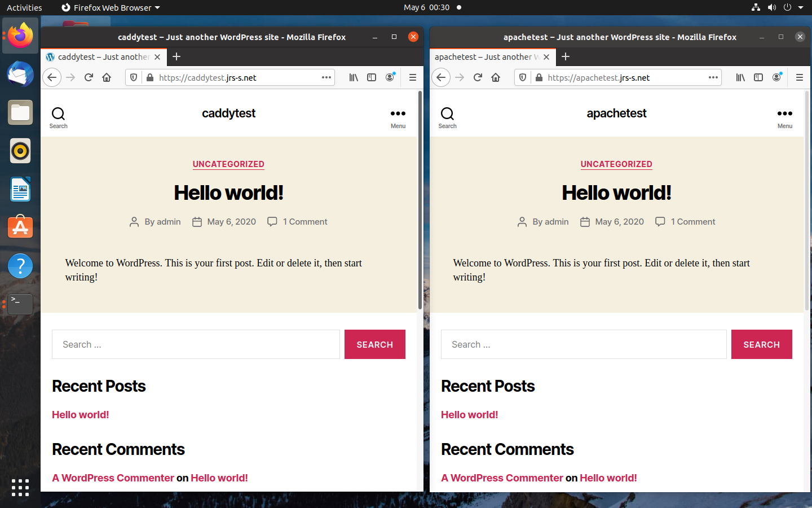Open site security padlock for apachetest
This screenshot has width=812, height=508.
(x=539, y=77)
